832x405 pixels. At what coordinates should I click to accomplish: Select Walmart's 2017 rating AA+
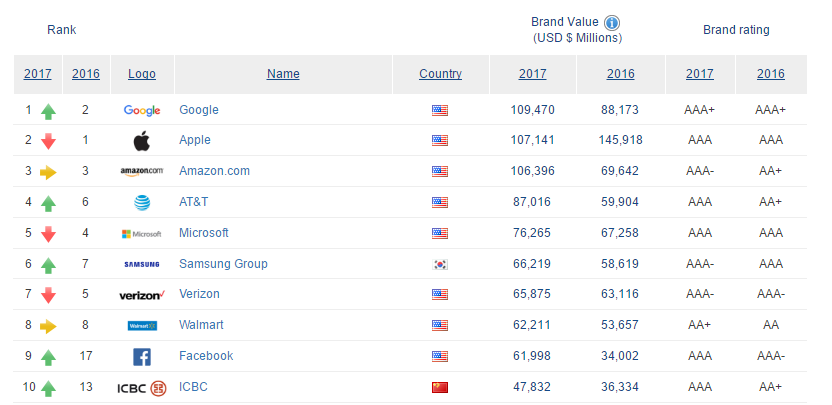[x=700, y=325]
